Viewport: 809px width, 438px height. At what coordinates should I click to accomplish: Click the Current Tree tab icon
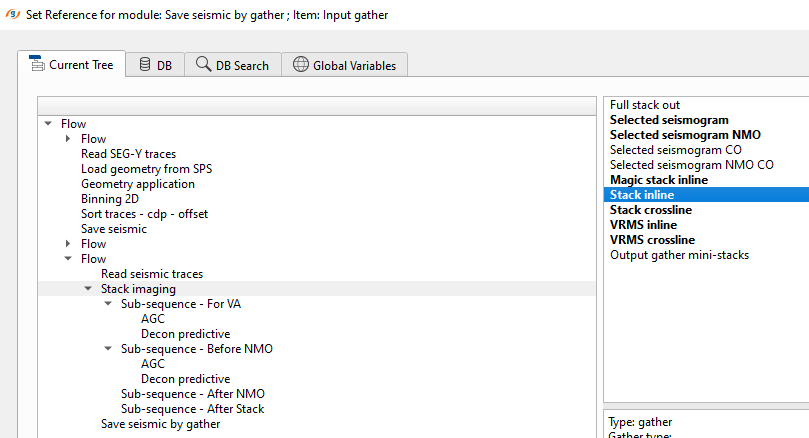pos(38,65)
